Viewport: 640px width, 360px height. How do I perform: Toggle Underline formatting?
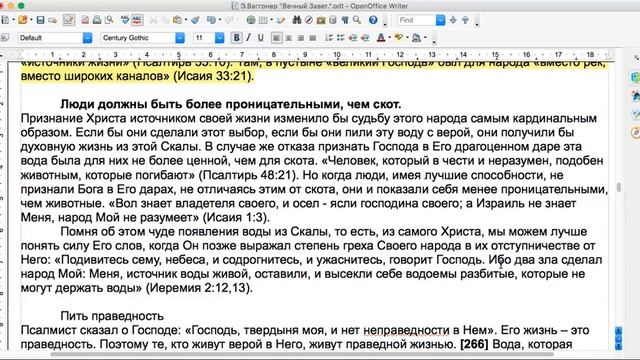[260, 38]
